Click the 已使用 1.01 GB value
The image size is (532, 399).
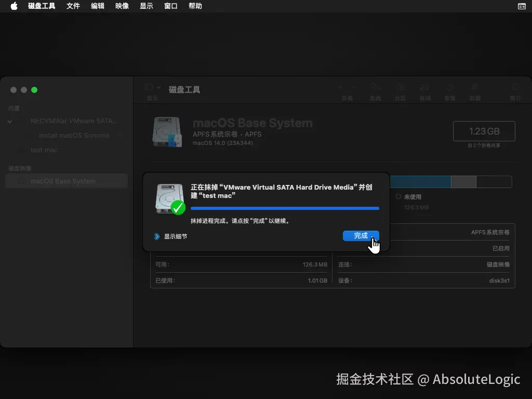(x=317, y=281)
